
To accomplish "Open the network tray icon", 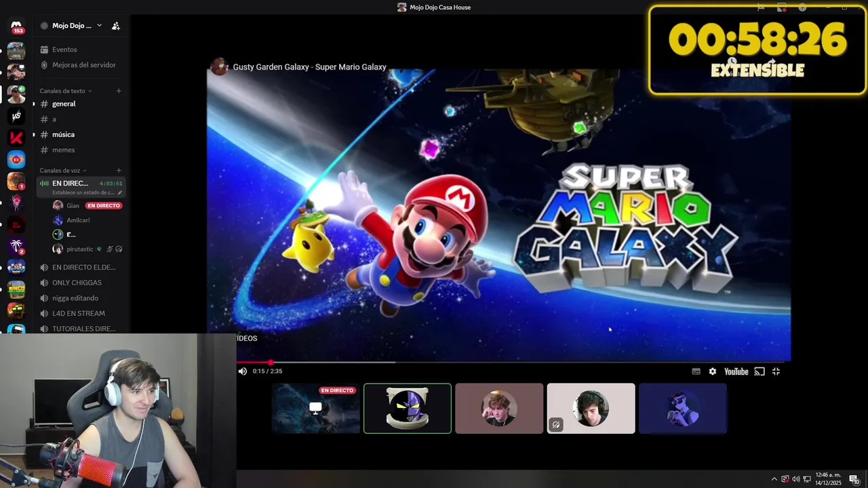I will click(807, 479).
